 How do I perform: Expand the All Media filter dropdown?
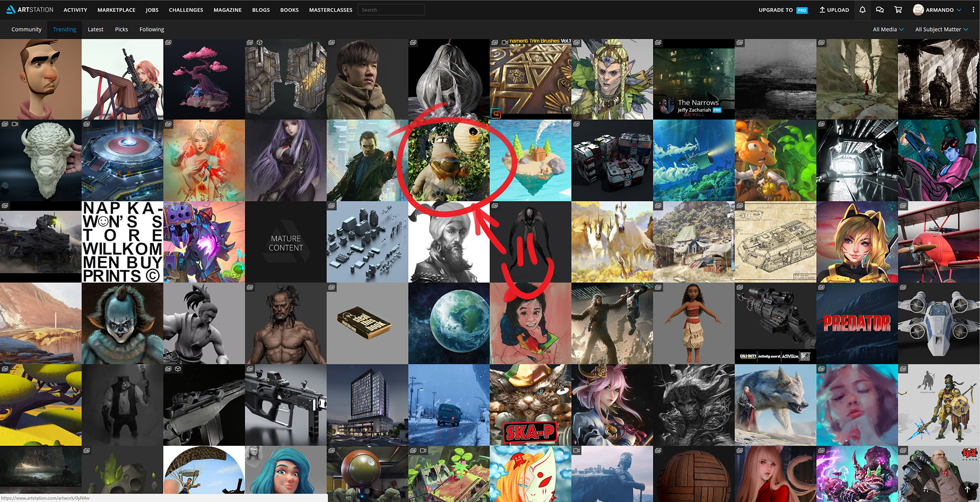(888, 30)
